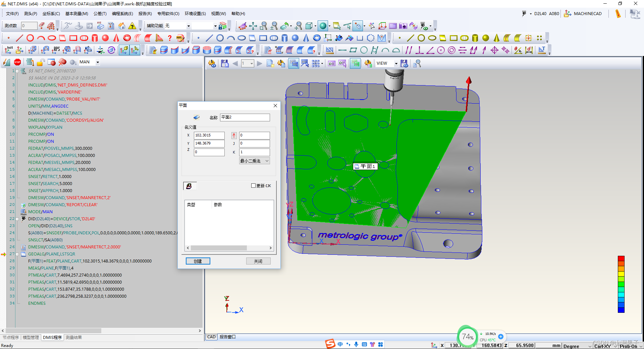The height and width of the screenshot is (349, 644).
Task: Choose the yellow sphere feature tool
Action: click(485, 38)
